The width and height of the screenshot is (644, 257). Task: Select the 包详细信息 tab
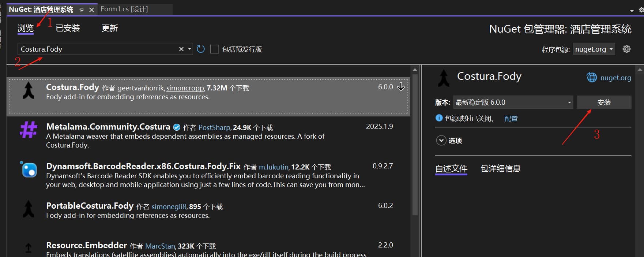(x=501, y=168)
